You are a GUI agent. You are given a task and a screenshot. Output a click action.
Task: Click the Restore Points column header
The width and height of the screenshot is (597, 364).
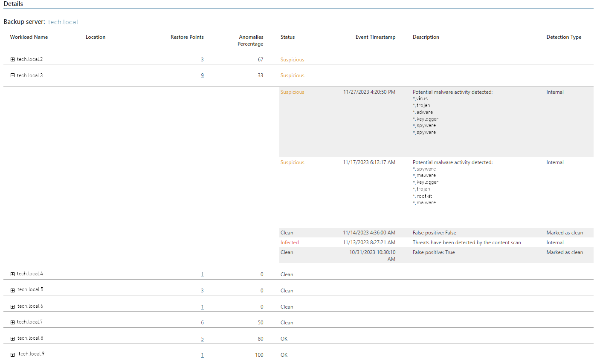[x=187, y=37]
